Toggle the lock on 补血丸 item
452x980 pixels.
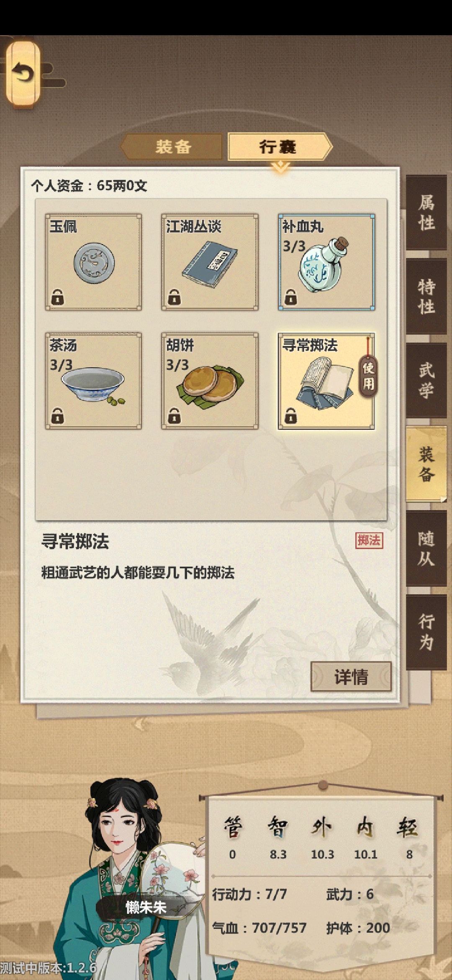click(290, 297)
